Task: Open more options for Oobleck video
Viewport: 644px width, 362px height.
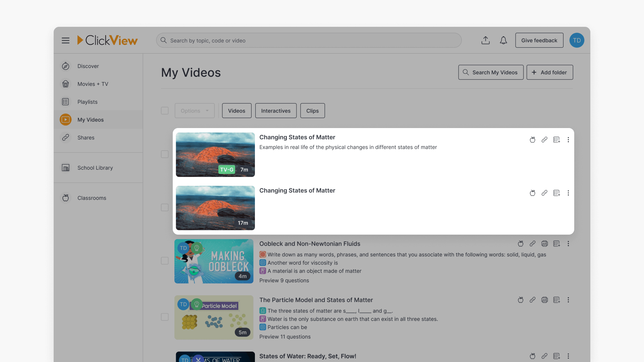Action: click(568, 244)
